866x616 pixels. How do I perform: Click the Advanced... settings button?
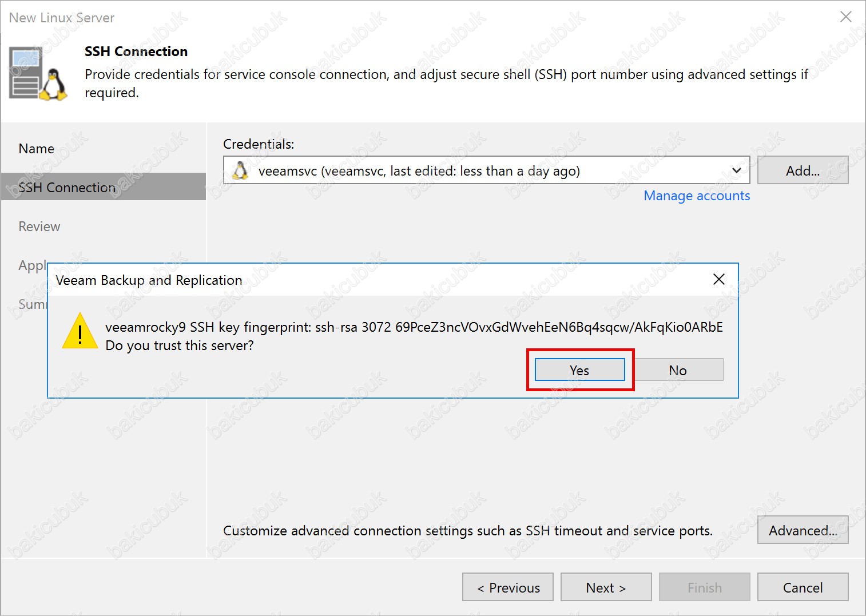coord(803,530)
